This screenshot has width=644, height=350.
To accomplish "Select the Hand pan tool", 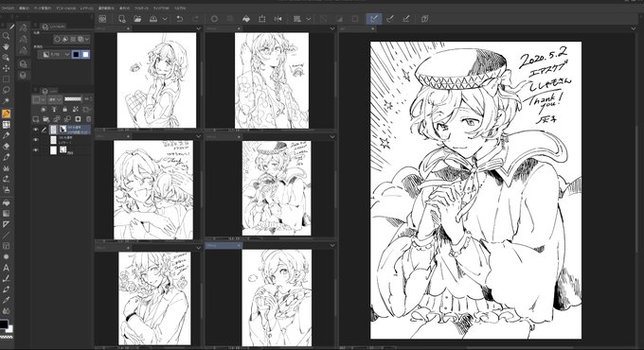I will (7, 46).
